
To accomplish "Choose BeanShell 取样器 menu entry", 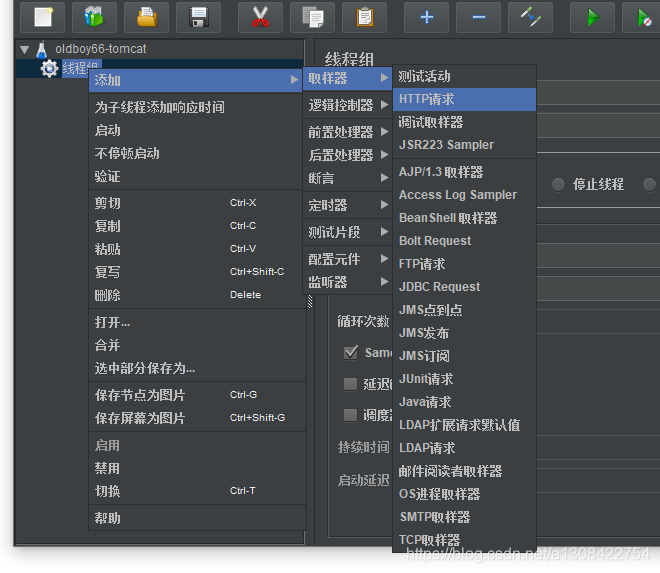I will tap(464, 218).
